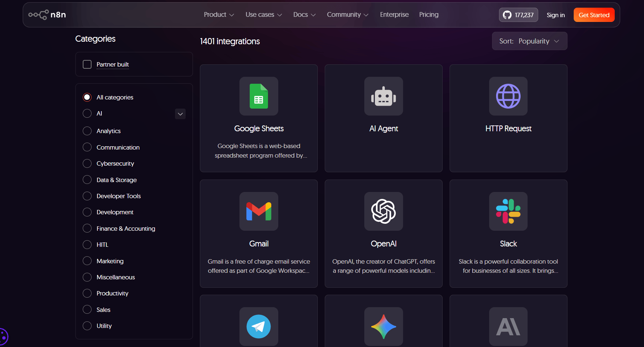This screenshot has width=644, height=347.
Task: Click the Anthropic logo icon
Action: [x=508, y=327]
